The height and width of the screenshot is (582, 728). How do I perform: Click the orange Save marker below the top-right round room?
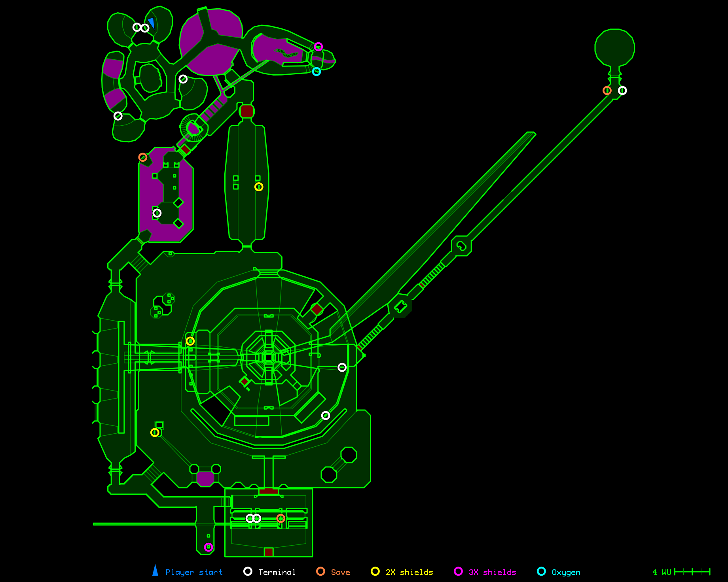pyautogui.click(x=607, y=91)
